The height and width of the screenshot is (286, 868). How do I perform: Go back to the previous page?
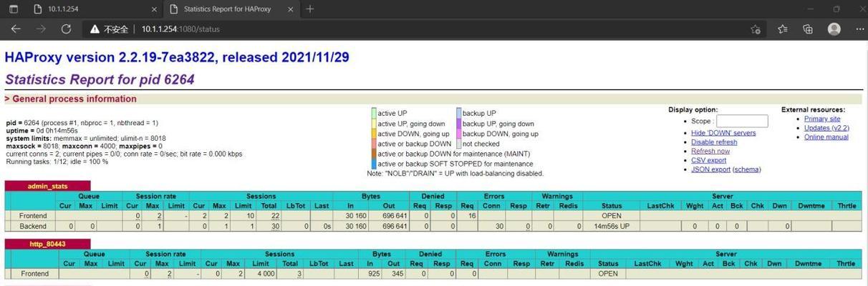coord(16,29)
